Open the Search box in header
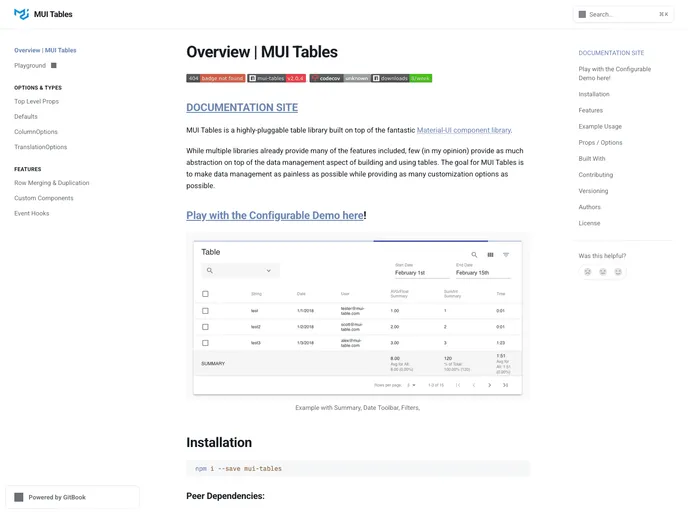The height and width of the screenshot is (512, 688). click(x=622, y=14)
